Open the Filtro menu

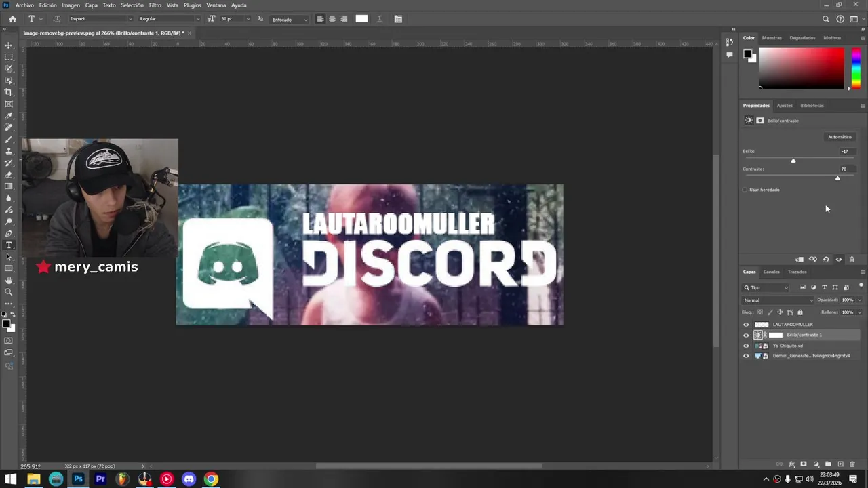(x=155, y=5)
